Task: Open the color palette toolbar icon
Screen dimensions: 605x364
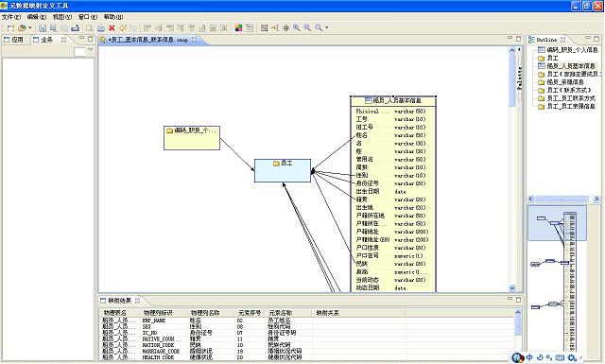Action: click(x=238, y=27)
